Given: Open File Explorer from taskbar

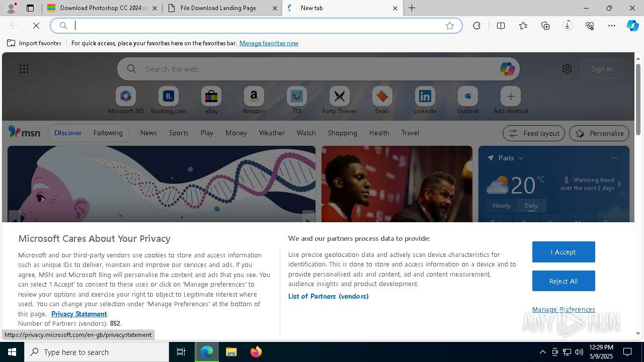Looking at the screenshot, I should (x=231, y=352).
